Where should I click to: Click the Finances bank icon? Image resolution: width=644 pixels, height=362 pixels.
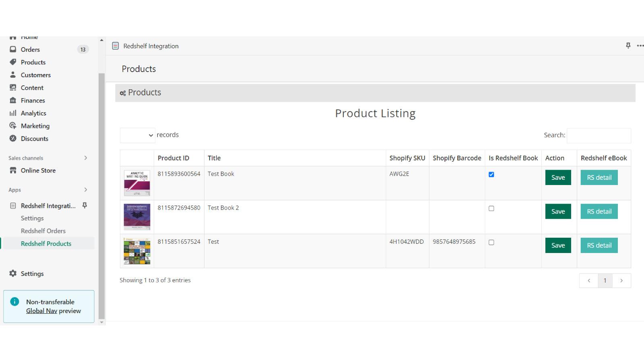(13, 100)
